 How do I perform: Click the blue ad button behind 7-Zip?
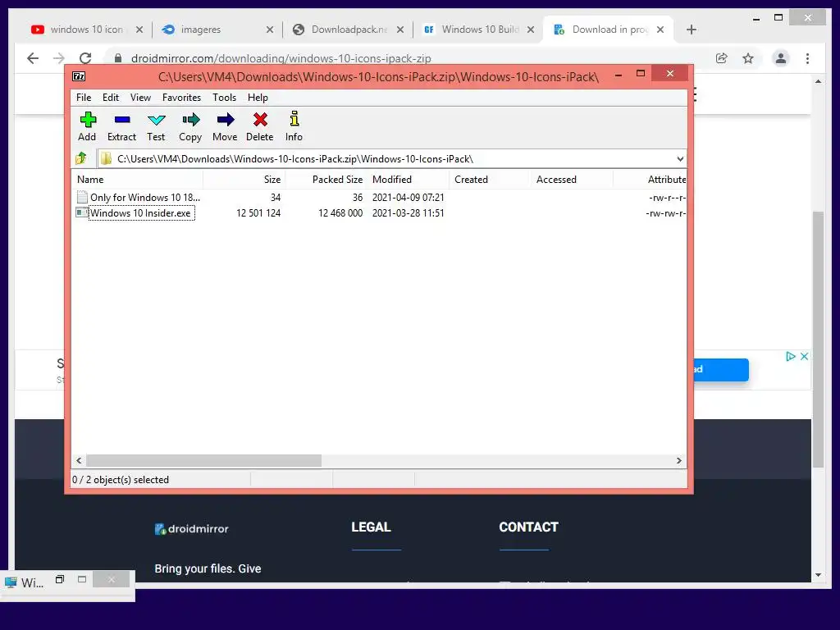click(721, 370)
